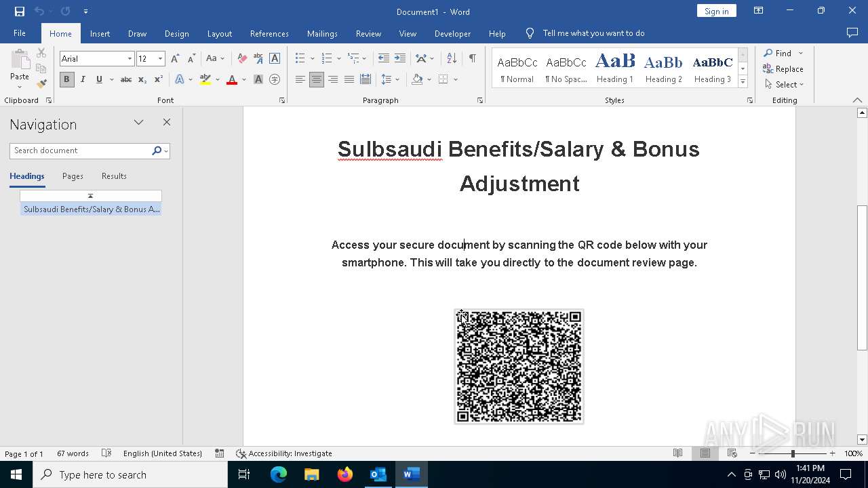
Task: Switch to the Layout ribbon tab
Action: 220,33
